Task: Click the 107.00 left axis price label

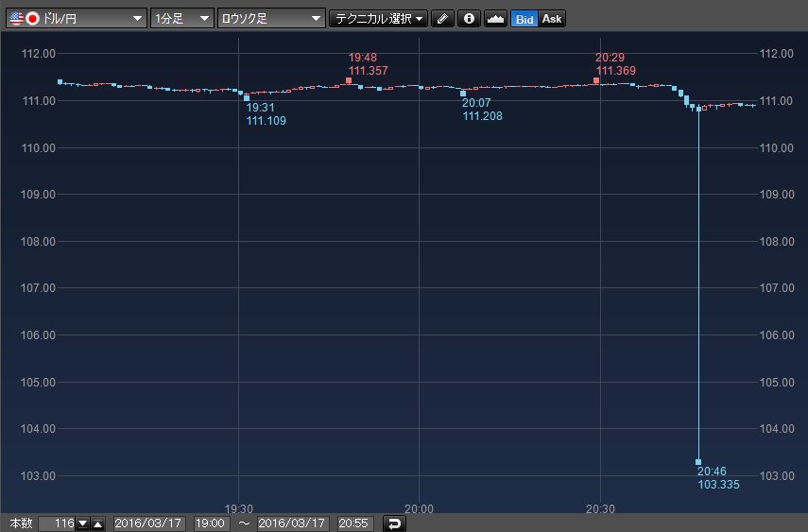Action: [38, 288]
